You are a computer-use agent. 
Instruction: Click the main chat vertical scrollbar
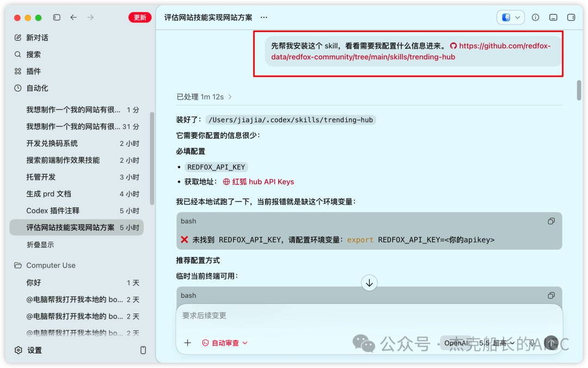[x=579, y=90]
